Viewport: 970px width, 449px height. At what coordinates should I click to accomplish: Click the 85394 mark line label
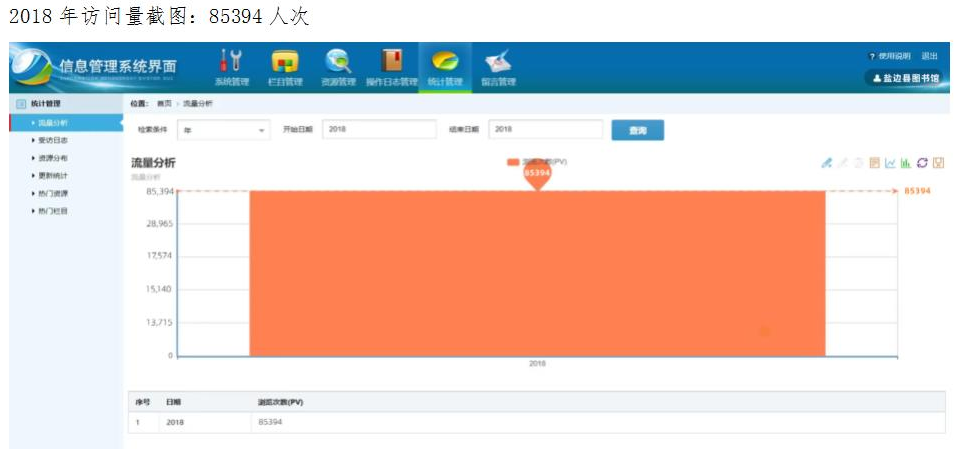pyautogui.click(x=917, y=191)
